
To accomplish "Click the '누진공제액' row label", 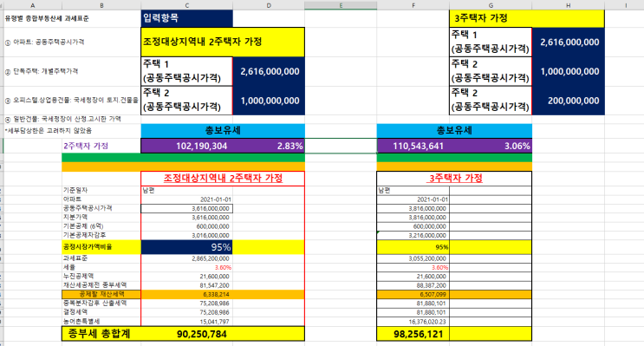I will click(78, 276).
